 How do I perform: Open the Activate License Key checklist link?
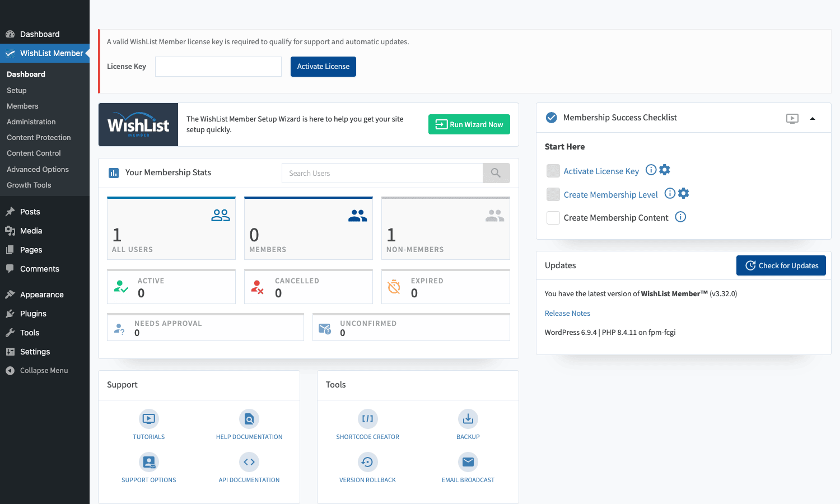[x=601, y=171]
